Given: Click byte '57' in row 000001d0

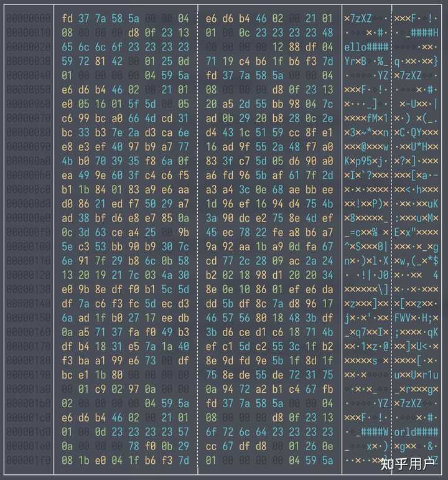Looking at the screenshot, I should coord(184,432).
